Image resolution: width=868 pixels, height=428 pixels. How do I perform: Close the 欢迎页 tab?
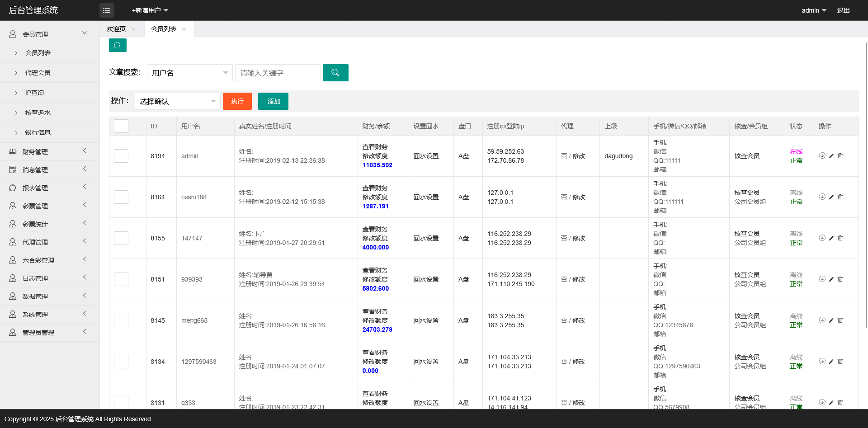tap(133, 29)
